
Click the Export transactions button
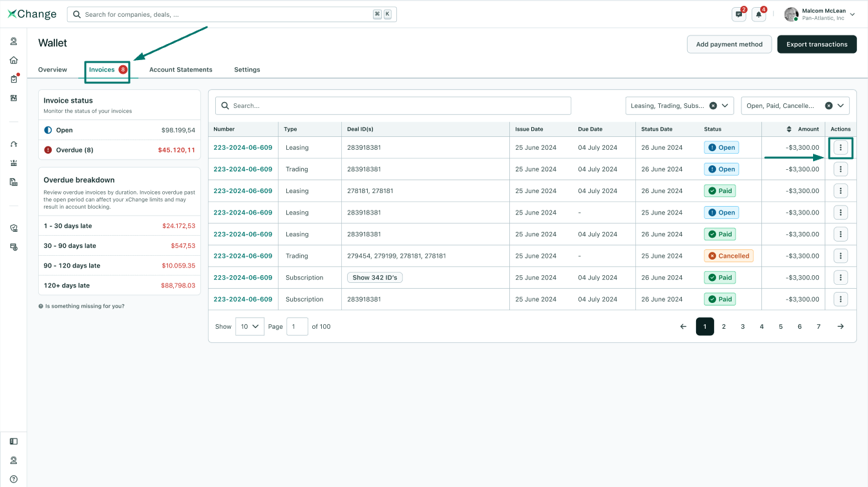pos(817,45)
